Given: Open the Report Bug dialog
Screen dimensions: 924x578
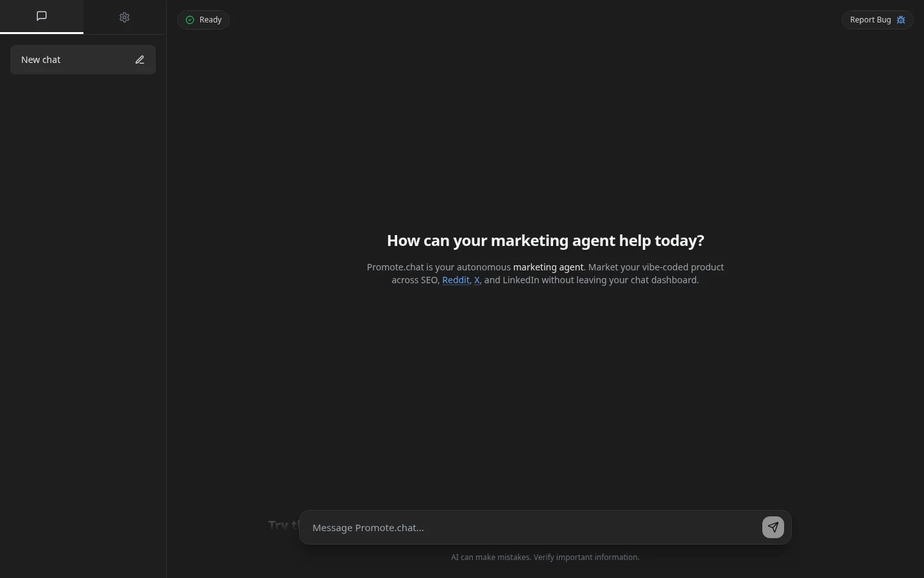Looking at the screenshot, I should click(877, 20).
